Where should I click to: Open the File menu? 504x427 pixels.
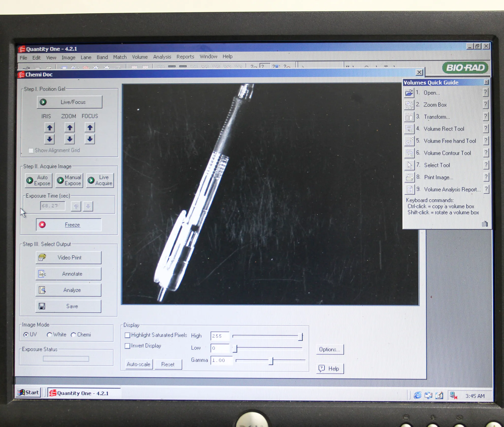point(23,58)
